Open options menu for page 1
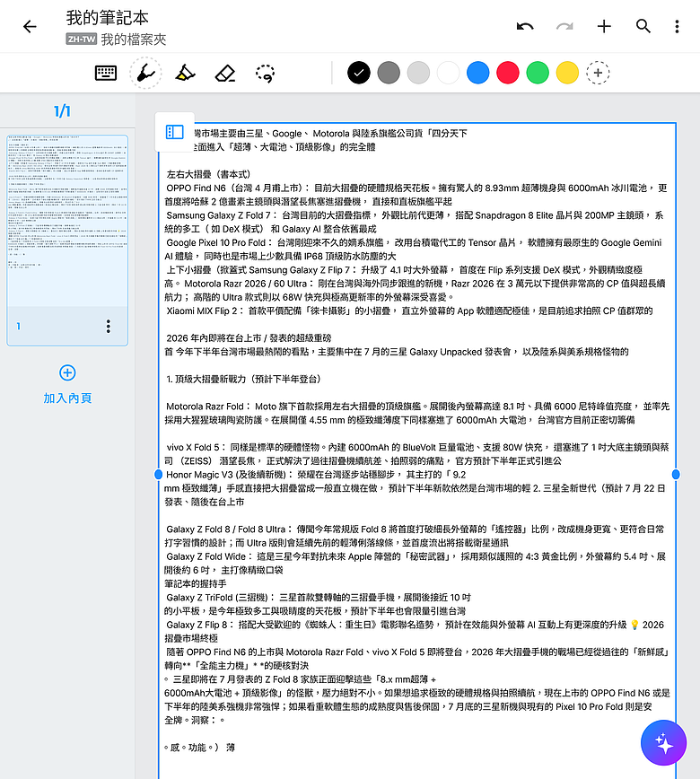 [x=109, y=327]
